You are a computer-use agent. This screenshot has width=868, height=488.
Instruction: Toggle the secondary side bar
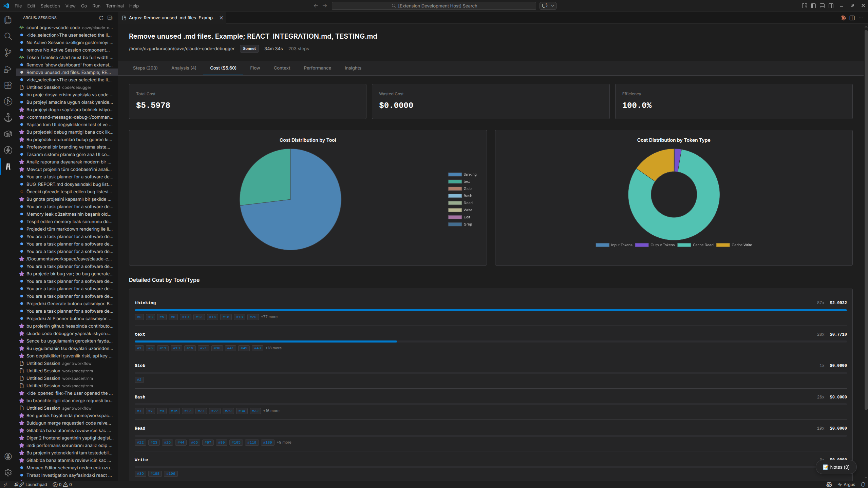click(831, 6)
